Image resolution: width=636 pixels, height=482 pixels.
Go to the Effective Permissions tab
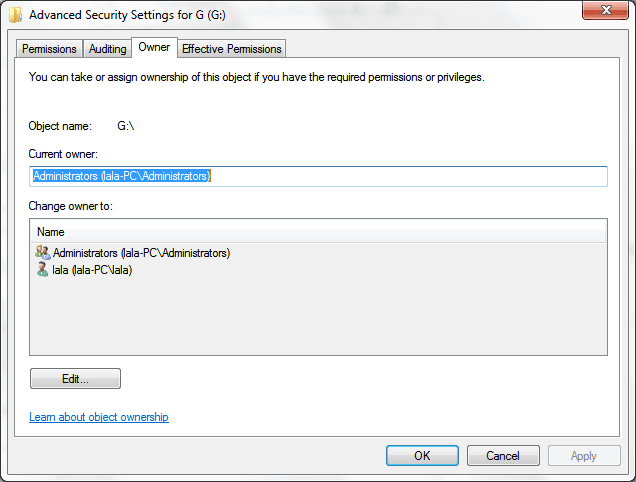(x=232, y=49)
